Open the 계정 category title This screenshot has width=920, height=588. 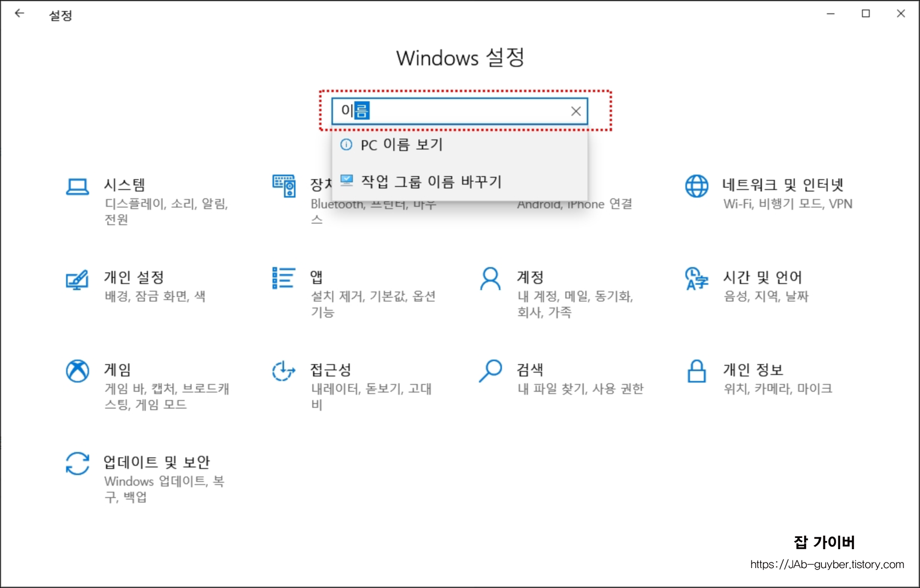click(530, 277)
